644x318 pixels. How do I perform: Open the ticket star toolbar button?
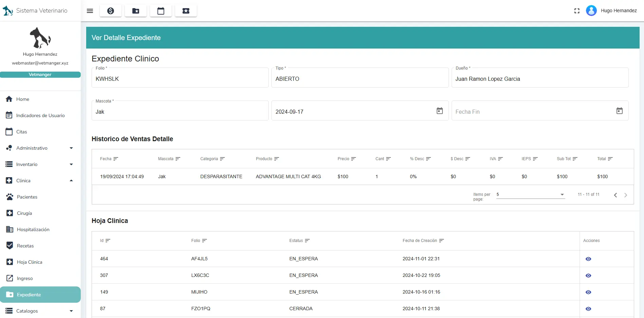click(x=186, y=11)
